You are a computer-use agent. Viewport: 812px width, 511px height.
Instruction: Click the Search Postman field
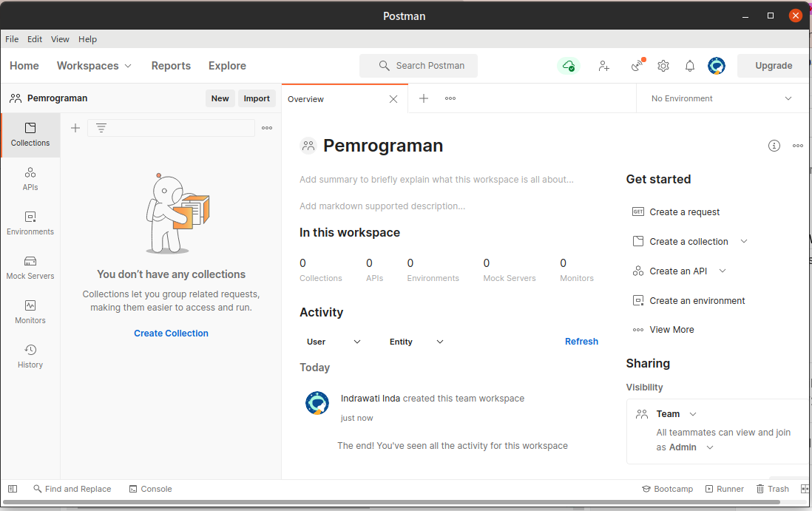click(x=419, y=66)
